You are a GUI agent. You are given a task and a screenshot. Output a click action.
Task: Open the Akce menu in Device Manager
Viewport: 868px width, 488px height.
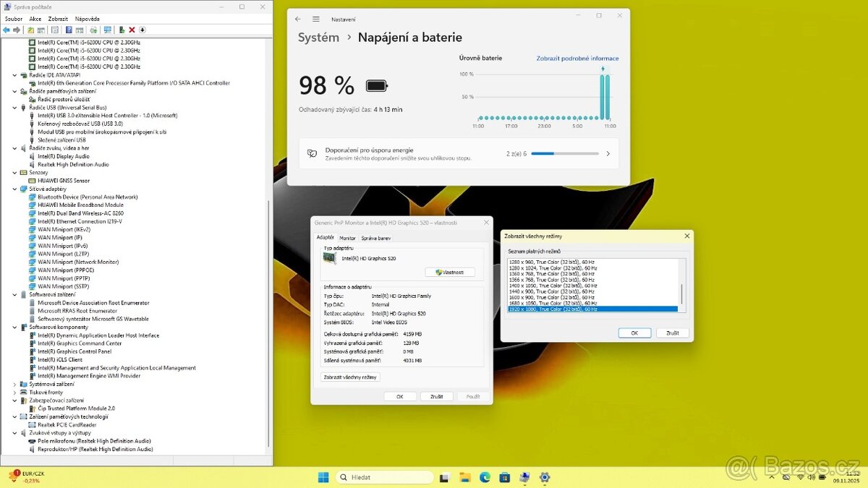tap(34, 18)
